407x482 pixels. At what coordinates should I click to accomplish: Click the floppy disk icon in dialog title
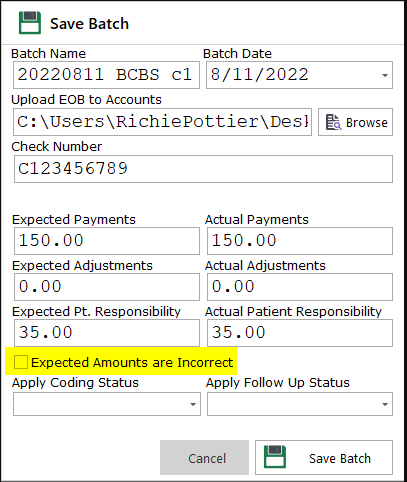click(30, 23)
